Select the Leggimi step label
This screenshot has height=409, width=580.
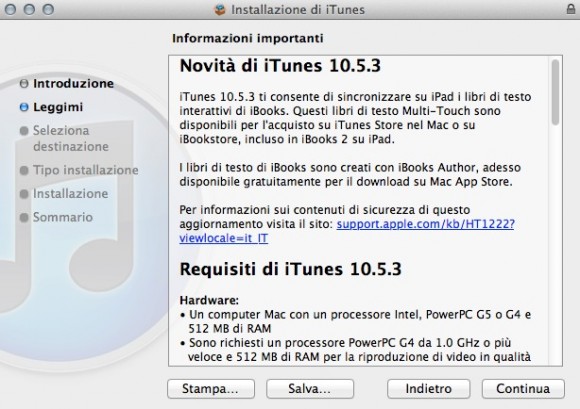pos(58,107)
